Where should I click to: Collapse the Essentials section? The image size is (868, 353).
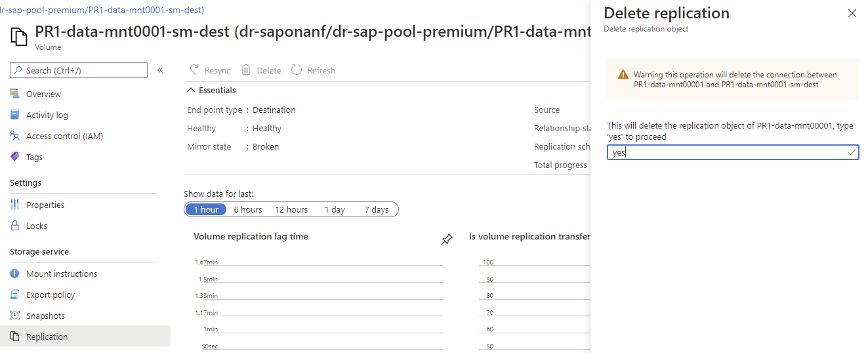pos(192,90)
